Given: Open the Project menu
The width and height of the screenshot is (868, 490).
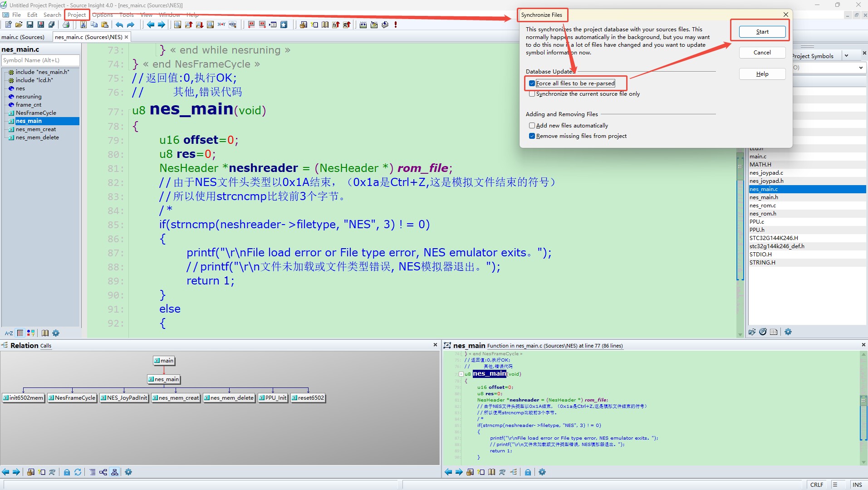Looking at the screenshot, I should coord(77,15).
